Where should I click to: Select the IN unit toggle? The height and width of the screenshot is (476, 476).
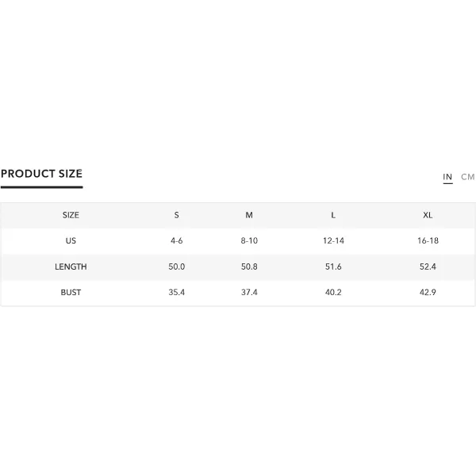(x=447, y=177)
